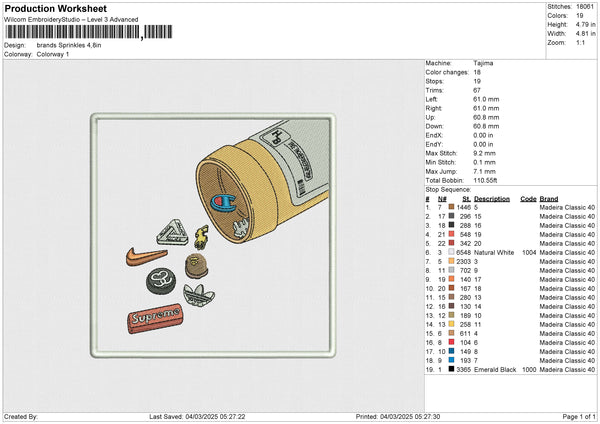Click the Supreme logo in the design preview
This screenshot has width=600, height=424.
click(x=155, y=318)
